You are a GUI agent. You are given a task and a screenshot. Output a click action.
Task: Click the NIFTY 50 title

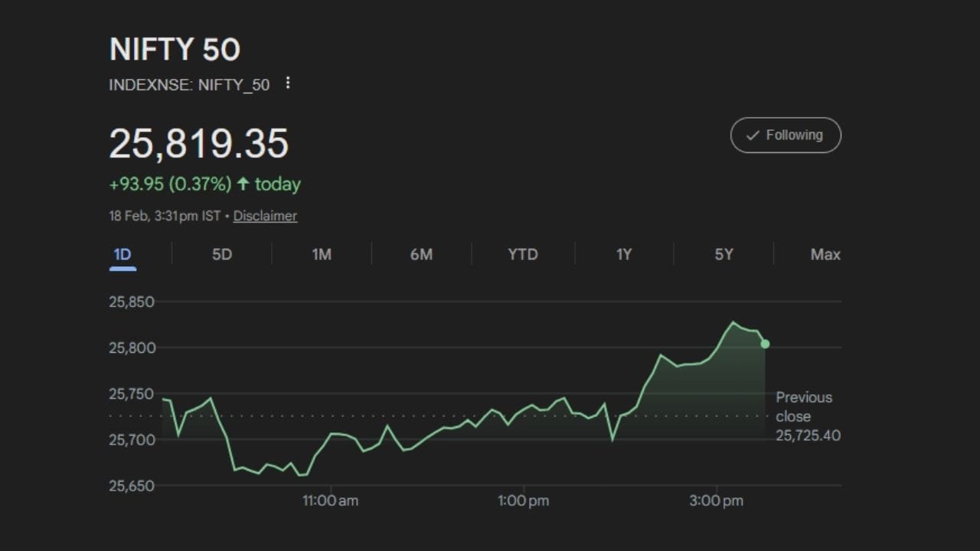click(175, 51)
